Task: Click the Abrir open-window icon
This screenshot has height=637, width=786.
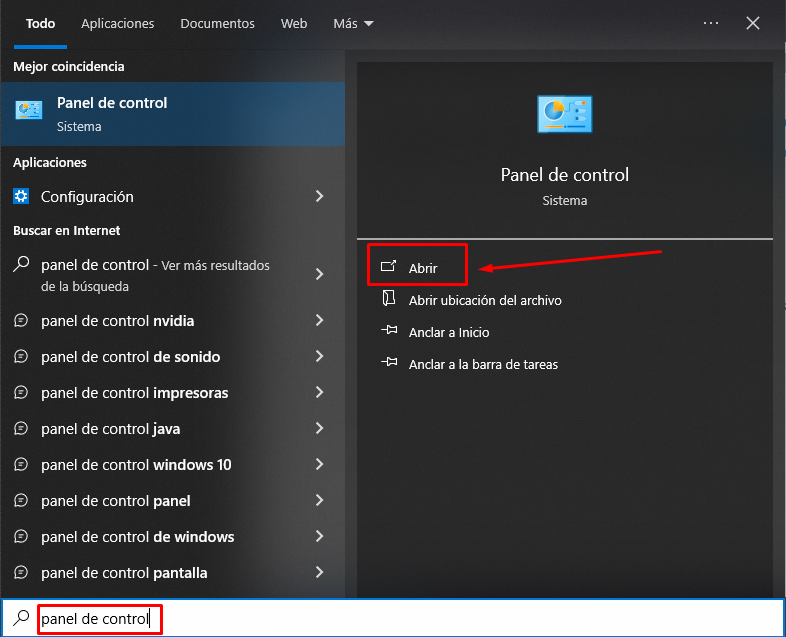Action: 388,266
